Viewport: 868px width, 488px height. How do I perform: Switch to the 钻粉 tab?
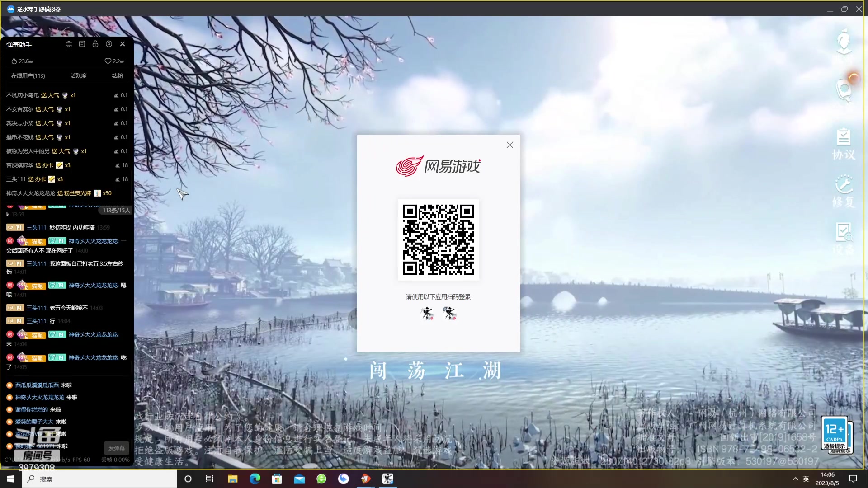pos(117,75)
